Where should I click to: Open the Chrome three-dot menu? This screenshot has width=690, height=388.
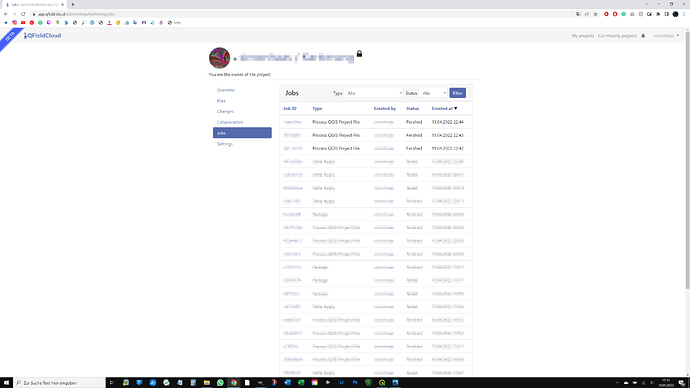click(684, 14)
